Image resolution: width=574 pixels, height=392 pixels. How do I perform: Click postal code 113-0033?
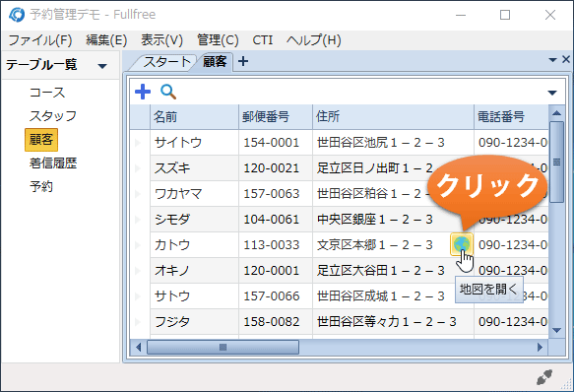click(272, 244)
